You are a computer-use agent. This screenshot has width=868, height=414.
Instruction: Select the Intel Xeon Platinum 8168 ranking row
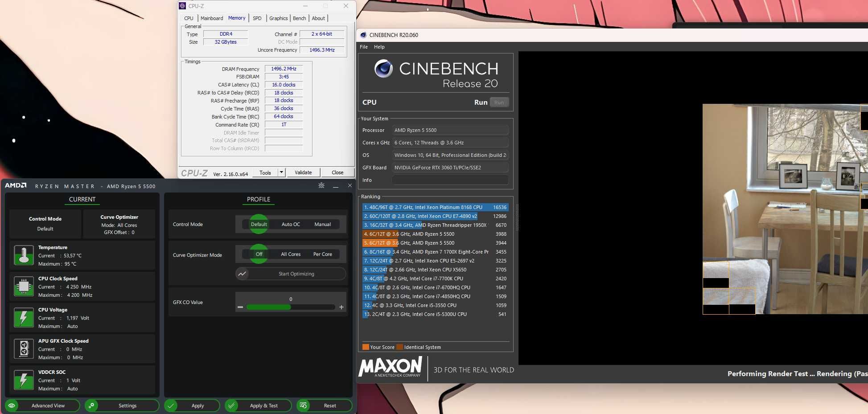click(x=435, y=207)
